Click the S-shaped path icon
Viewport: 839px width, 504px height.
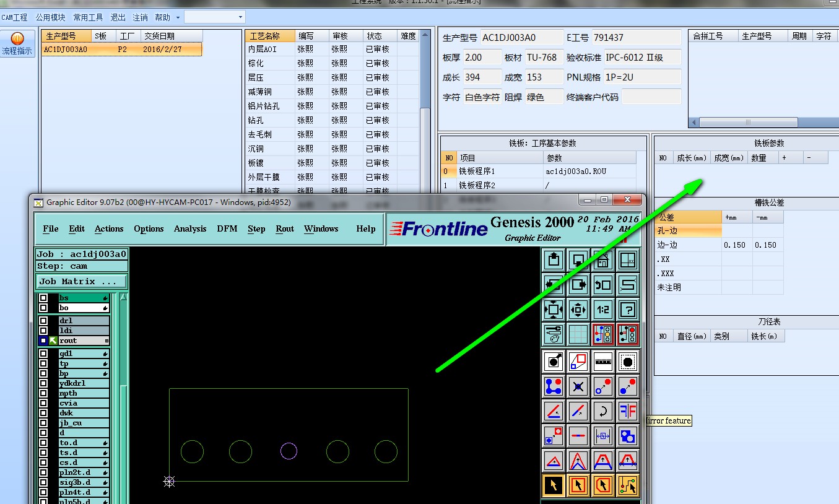627,285
